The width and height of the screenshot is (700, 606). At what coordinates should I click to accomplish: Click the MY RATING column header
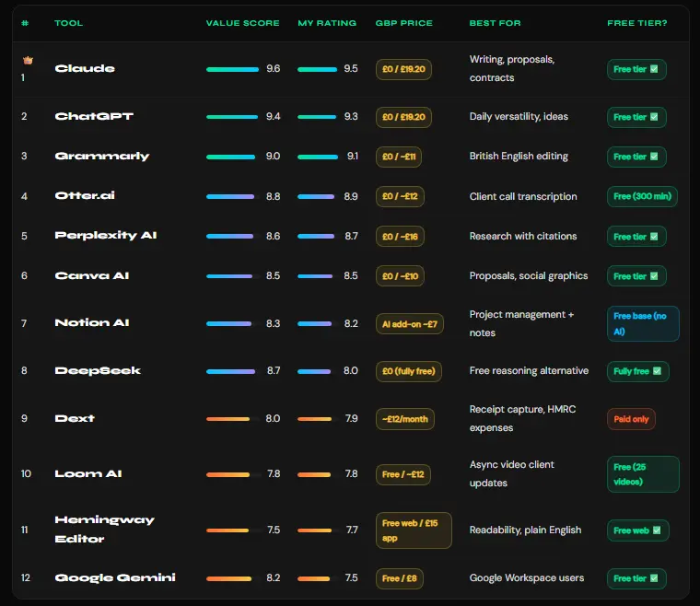point(327,23)
